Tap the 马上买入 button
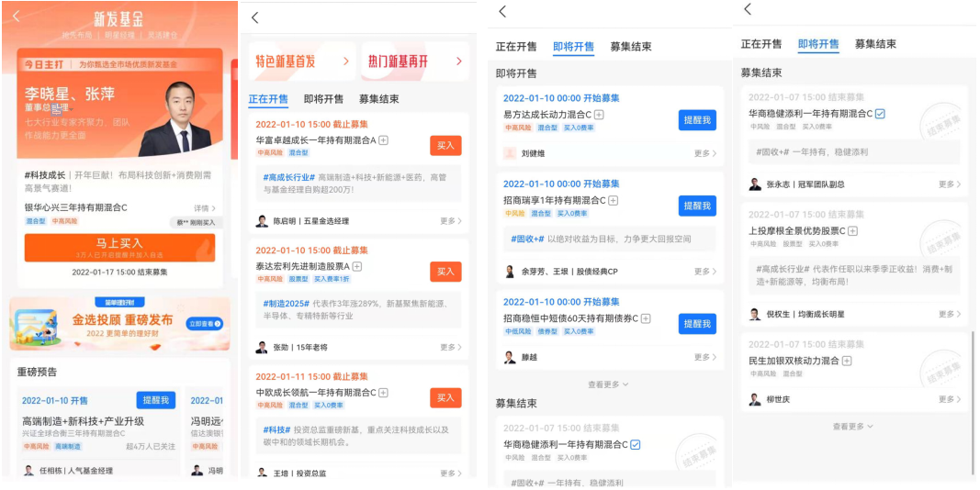This screenshot has height=490, width=980. pos(119,247)
